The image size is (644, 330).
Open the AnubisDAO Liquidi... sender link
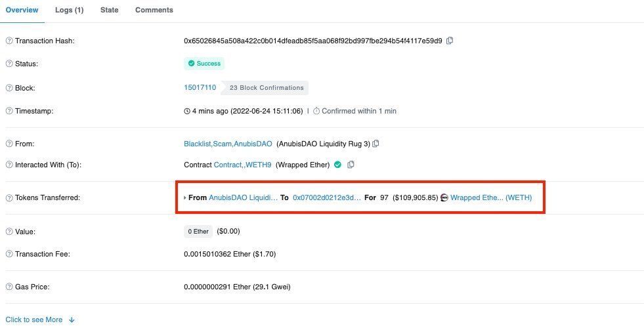243,197
